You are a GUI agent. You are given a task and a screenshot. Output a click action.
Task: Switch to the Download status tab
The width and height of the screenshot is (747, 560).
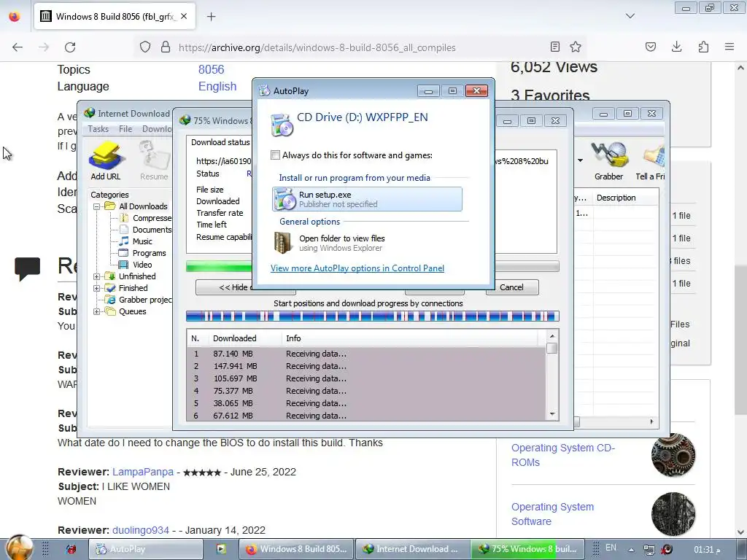point(220,142)
